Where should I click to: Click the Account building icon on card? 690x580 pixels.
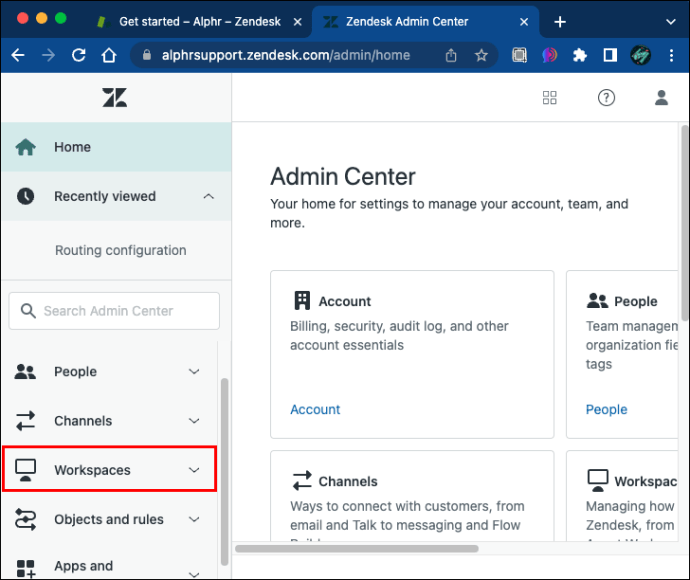(x=302, y=301)
